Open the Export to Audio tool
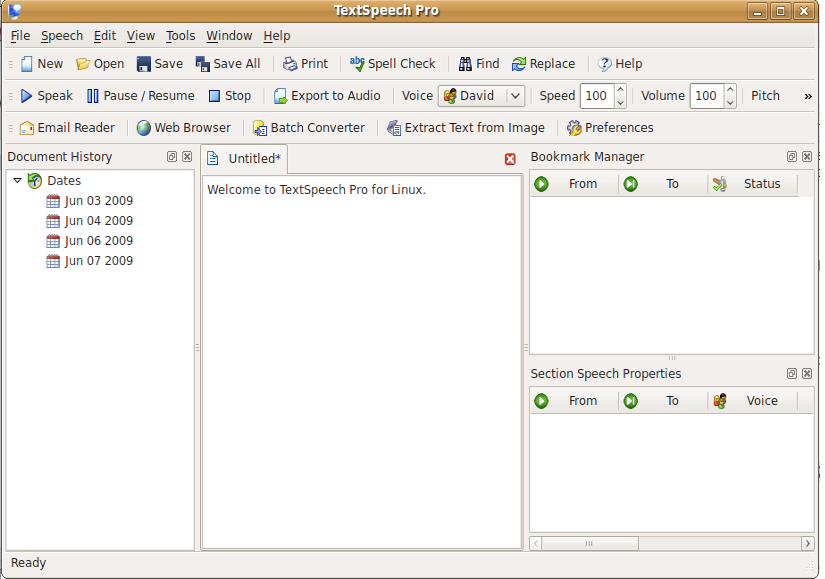 tap(326, 96)
